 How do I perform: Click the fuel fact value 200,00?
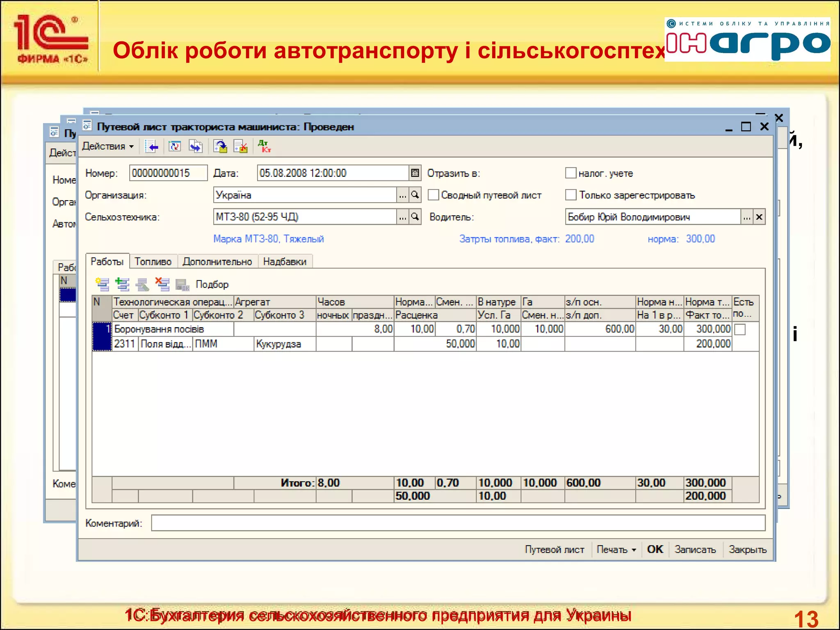coord(580,239)
